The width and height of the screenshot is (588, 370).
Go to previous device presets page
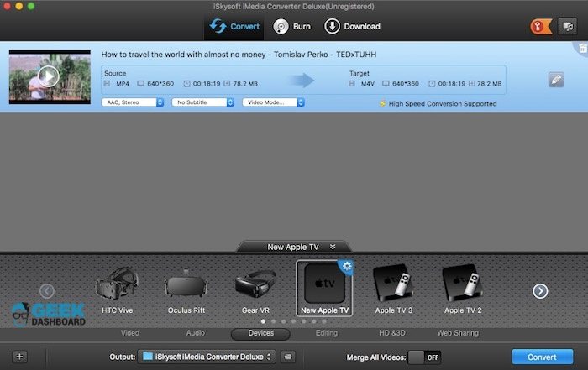tap(47, 291)
